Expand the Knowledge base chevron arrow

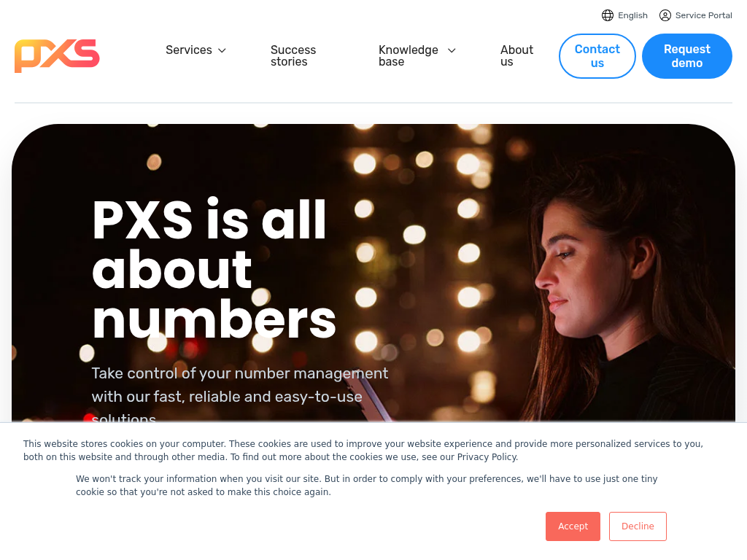[452, 50]
